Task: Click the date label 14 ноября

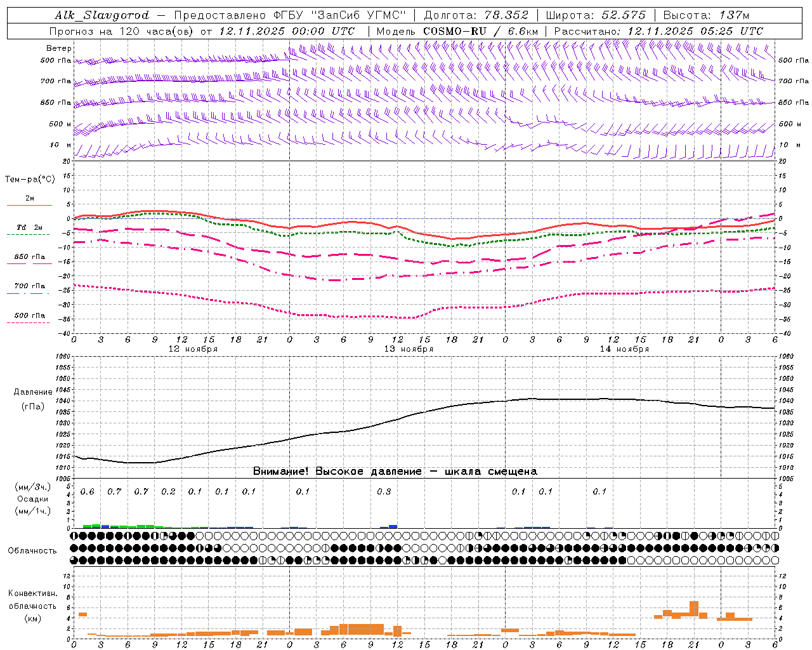Action: (x=624, y=348)
